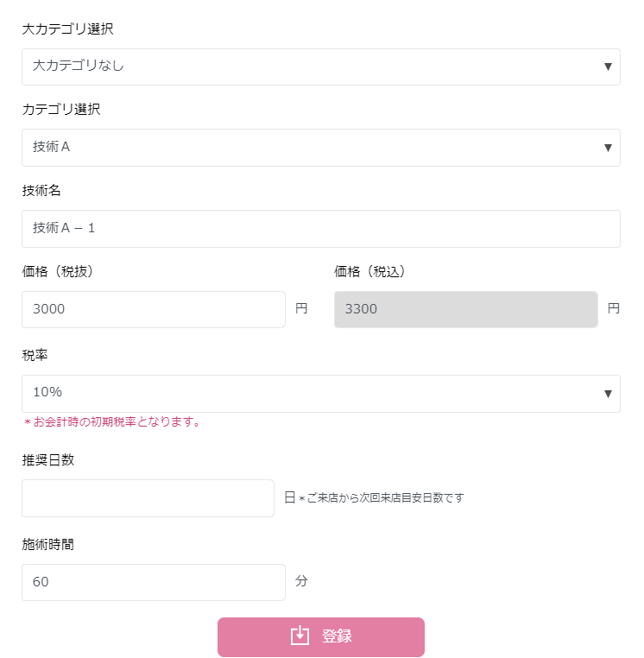Click the 施術時間 field containing 60
Image resolution: width=644 pixels, height=658 pixels.
pyautogui.click(x=153, y=582)
